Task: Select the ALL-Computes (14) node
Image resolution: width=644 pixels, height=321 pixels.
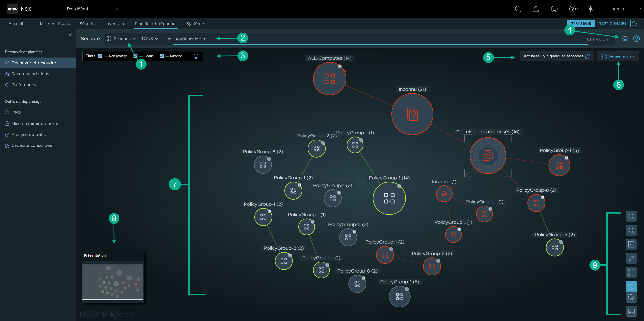Action: [329, 79]
